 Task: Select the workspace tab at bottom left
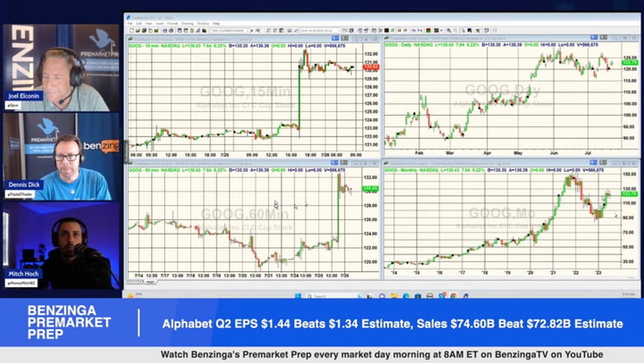tap(151, 282)
